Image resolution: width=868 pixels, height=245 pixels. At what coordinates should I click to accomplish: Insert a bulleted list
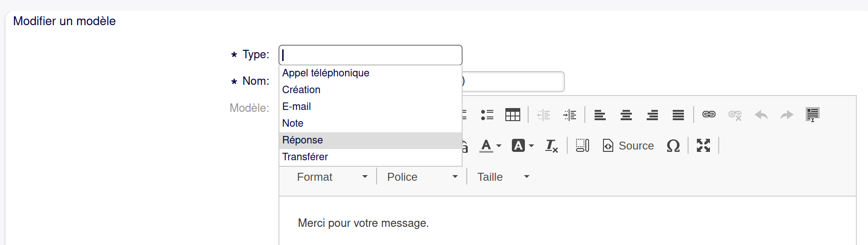point(487,115)
